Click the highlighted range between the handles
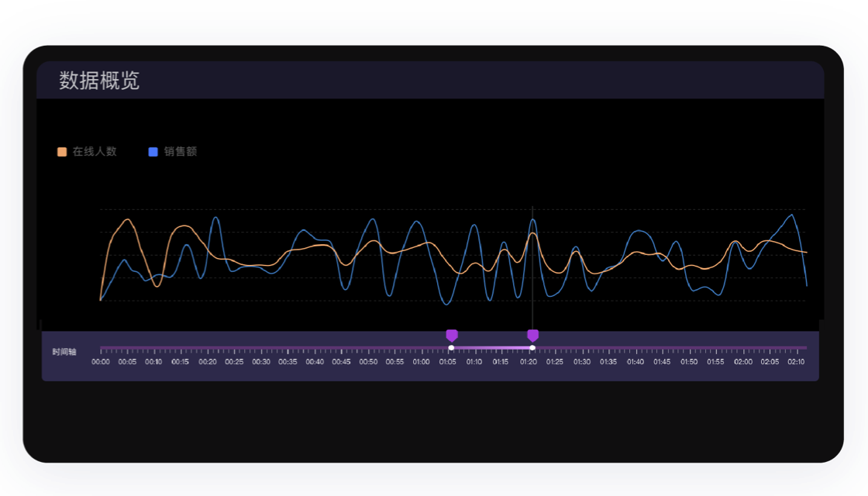The image size is (868, 496). point(492,348)
